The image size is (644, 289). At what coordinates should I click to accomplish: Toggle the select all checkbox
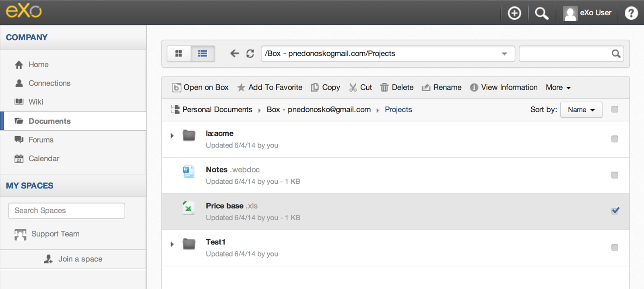615,109
